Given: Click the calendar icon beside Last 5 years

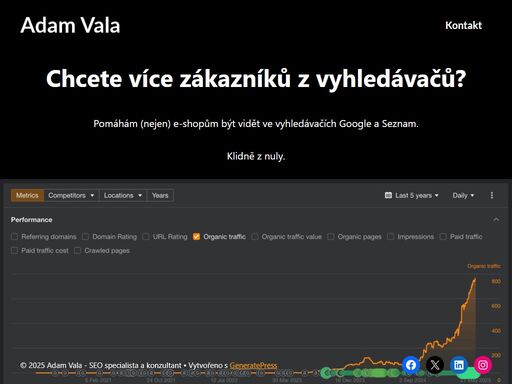Looking at the screenshot, I should [388, 195].
